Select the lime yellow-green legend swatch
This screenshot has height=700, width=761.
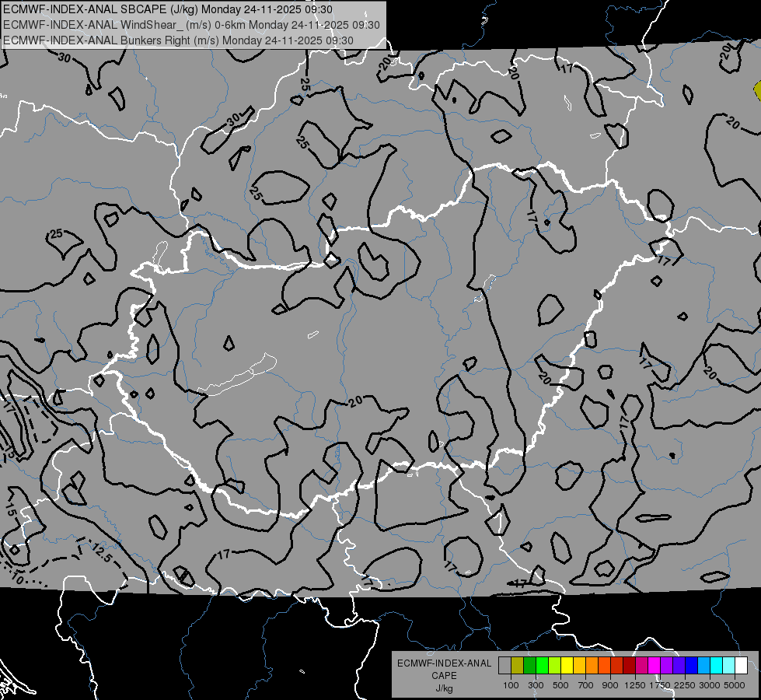(555, 665)
